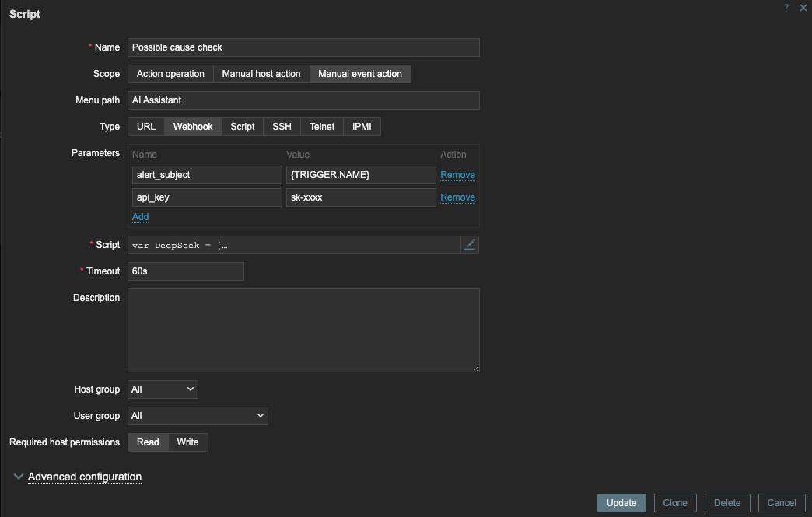This screenshot has width=812, height=517.
Task: Switch type to IPMI
Action: tap(362, 127)
